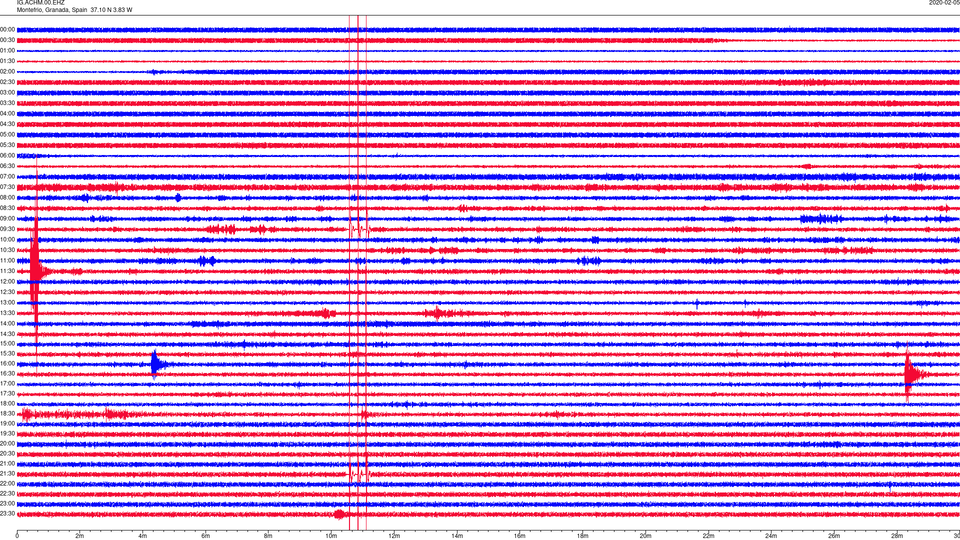Viewport: 960px width, 540px height.
Task: Select the 01:30 trace time label
Action: (x=7, y=61)
